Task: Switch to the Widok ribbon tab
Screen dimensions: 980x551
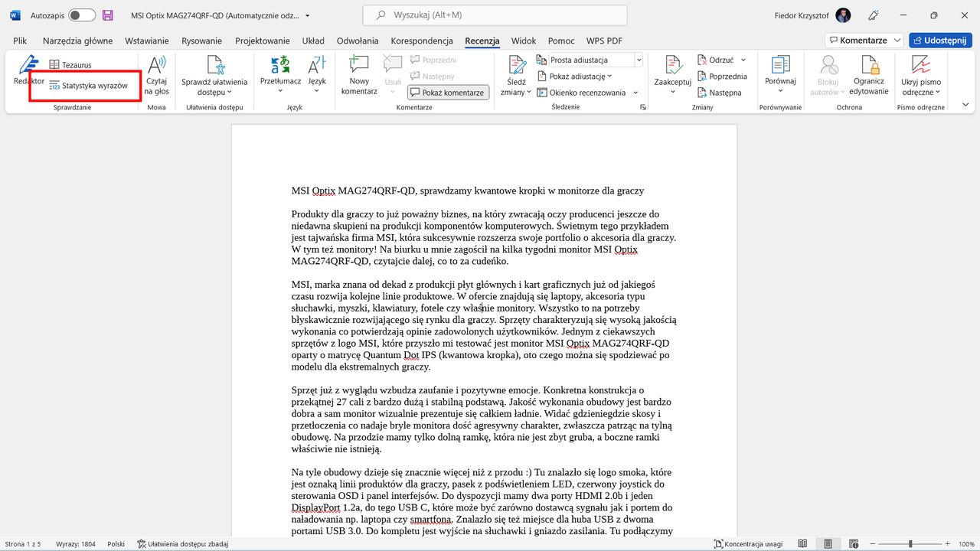Action: 523,41
